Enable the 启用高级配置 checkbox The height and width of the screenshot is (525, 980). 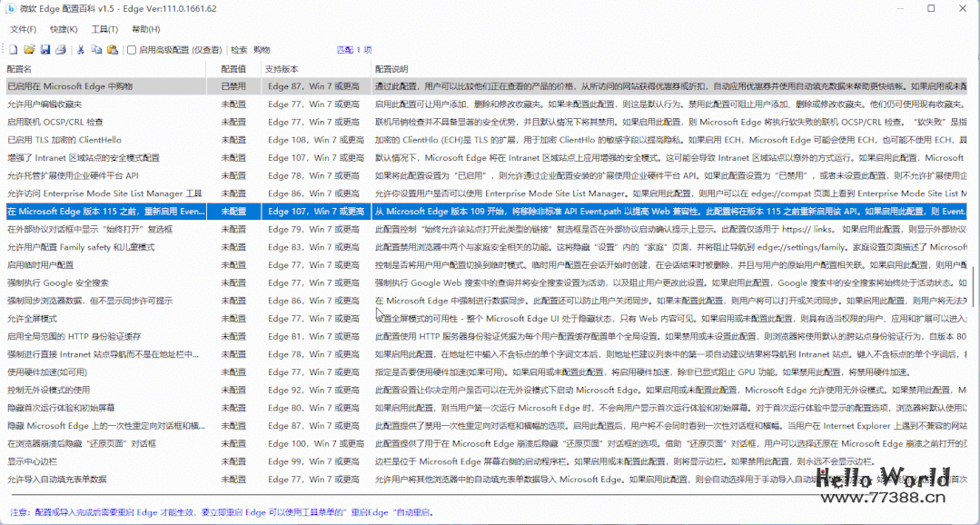(x=132, y=50)
